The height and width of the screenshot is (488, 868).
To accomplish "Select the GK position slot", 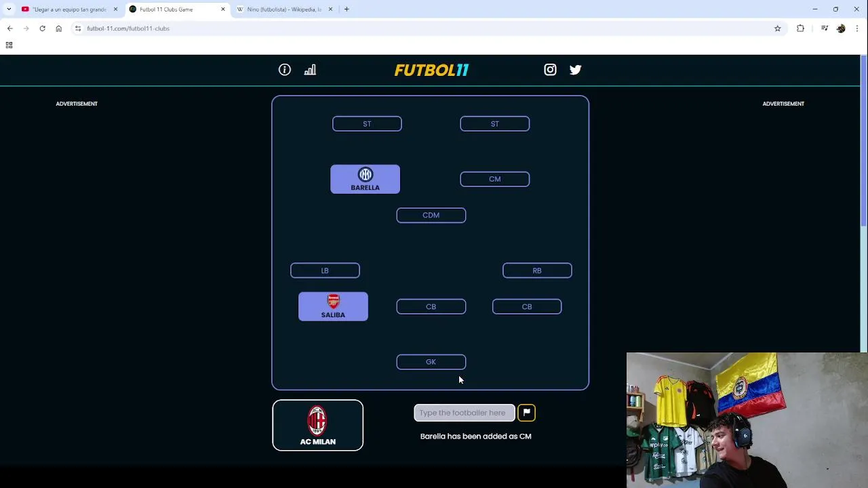I will click(x=431, y=362).
